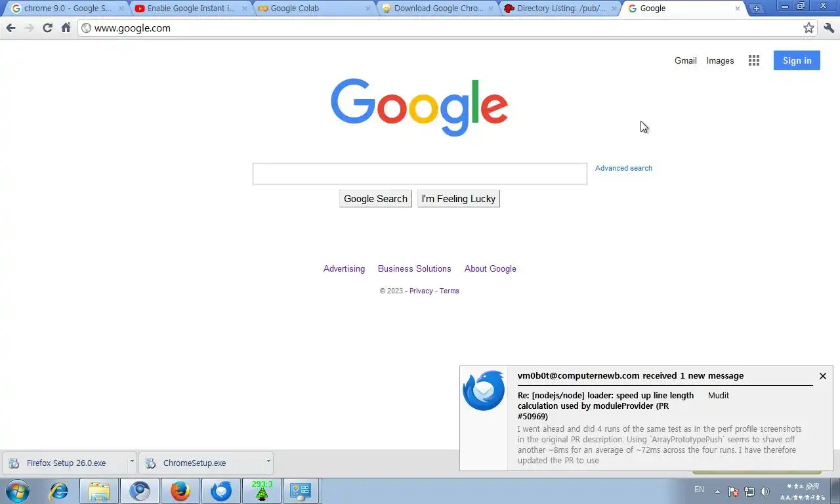Open Firefox from the taskbar
The height and width of the screenshot is (504, 840).
point(180,490)
